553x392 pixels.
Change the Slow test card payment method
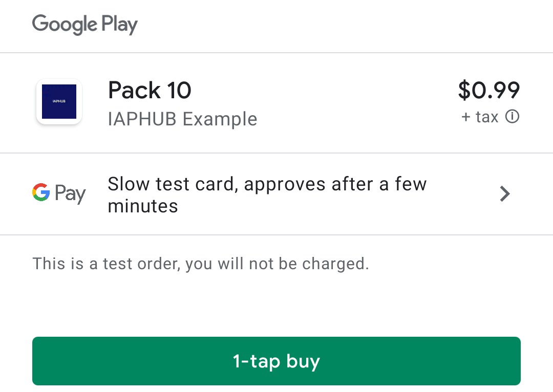click(266, 194)
